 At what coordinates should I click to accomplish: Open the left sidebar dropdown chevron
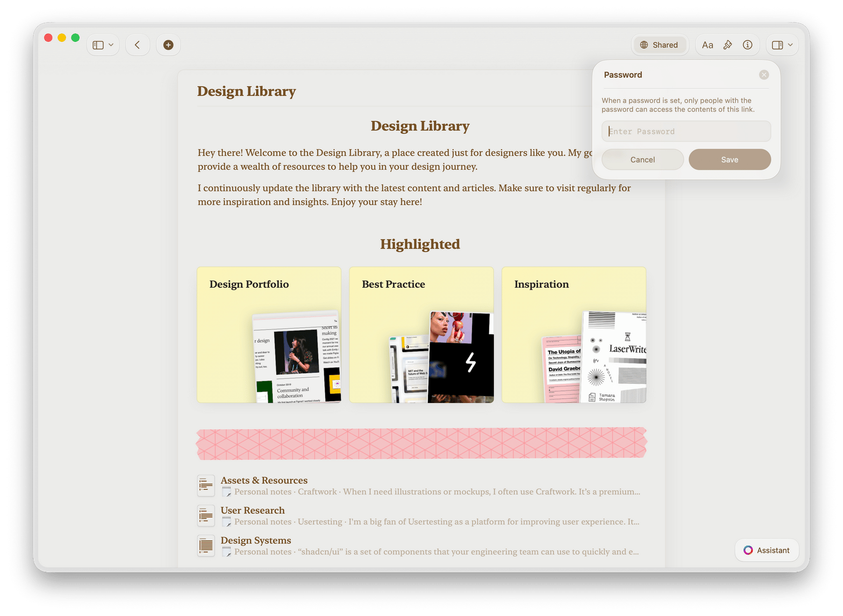click(x=111, y=45)
